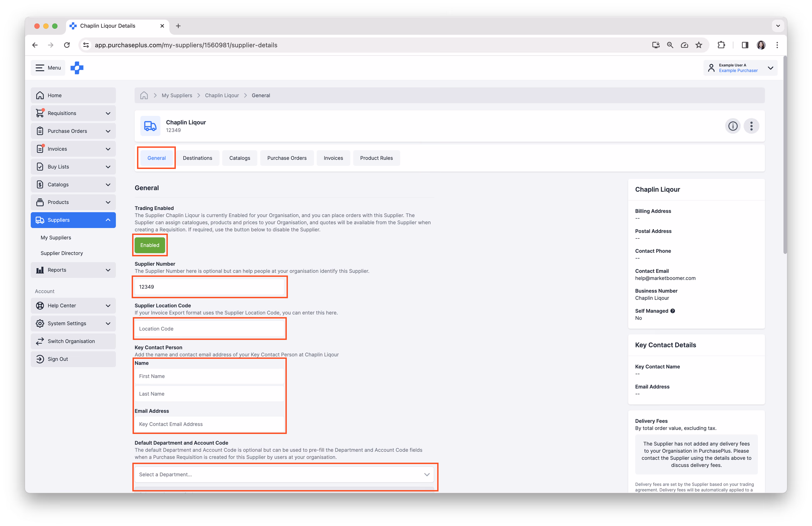Collapse the Suppliers menu
The image size is (812, 526).
pyautogui.click(x=73, y=220)
